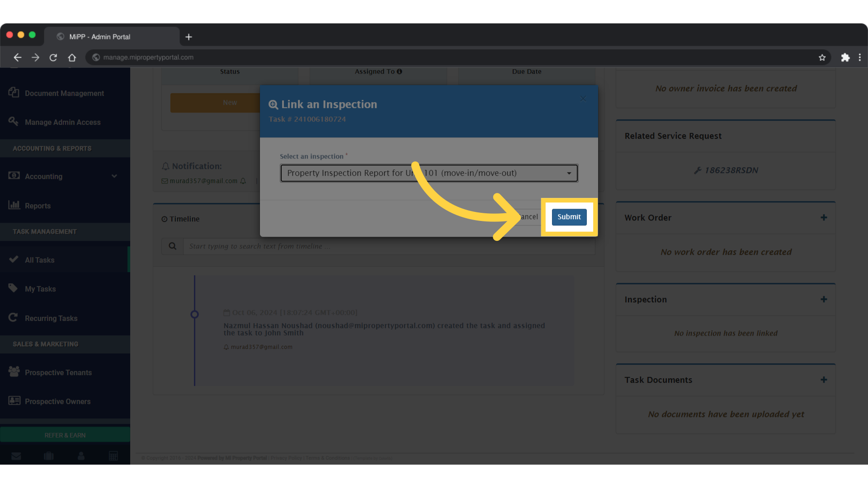868x488 pixels.
Task: Expand the Accounting sidebar menu chevron
Action: point(114,176)
